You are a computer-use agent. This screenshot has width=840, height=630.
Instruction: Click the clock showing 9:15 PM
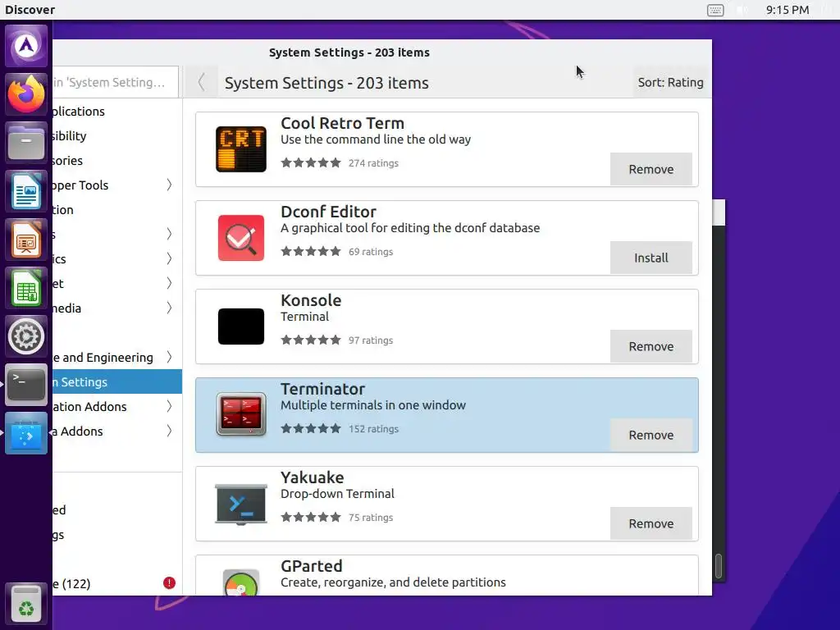[787, 10]
